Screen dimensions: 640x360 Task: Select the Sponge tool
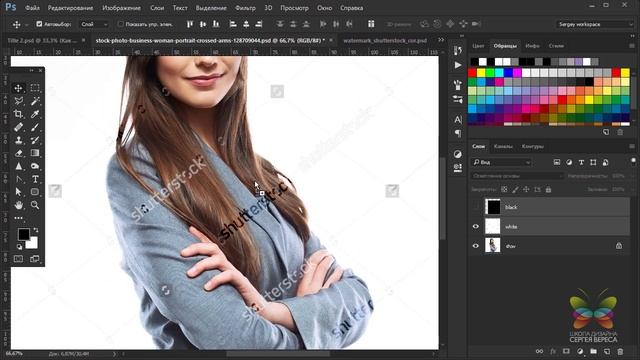[x=35, y=166]
